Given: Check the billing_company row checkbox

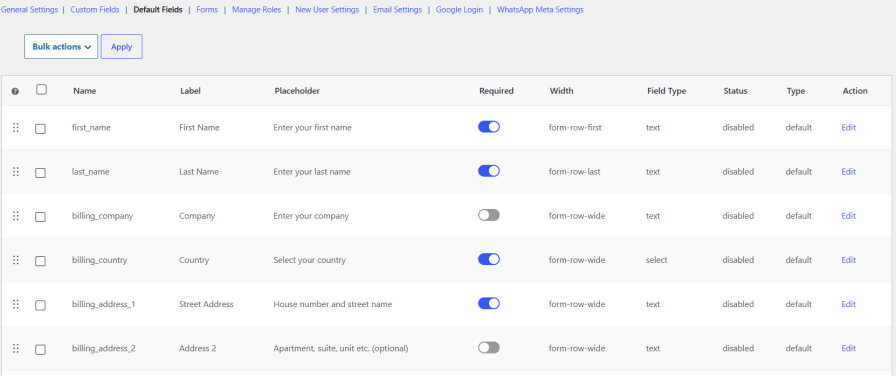Looking at the screenshot, I should click(x=40, y=217).
